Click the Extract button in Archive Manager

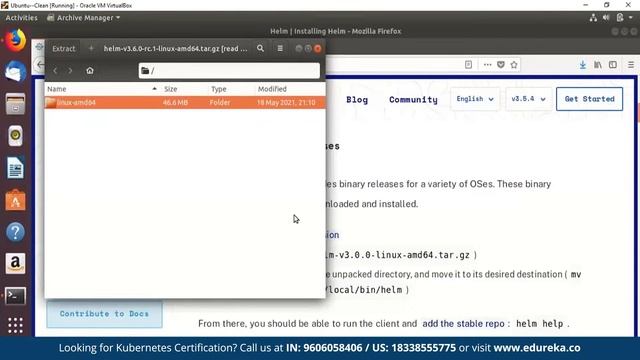point(64,49)
